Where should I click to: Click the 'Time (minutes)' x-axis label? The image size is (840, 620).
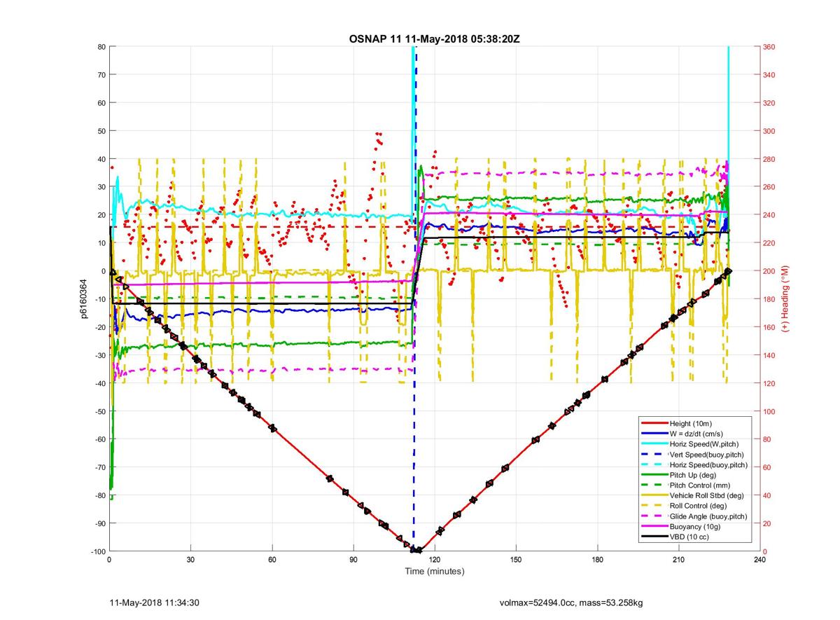coord(435,572)
